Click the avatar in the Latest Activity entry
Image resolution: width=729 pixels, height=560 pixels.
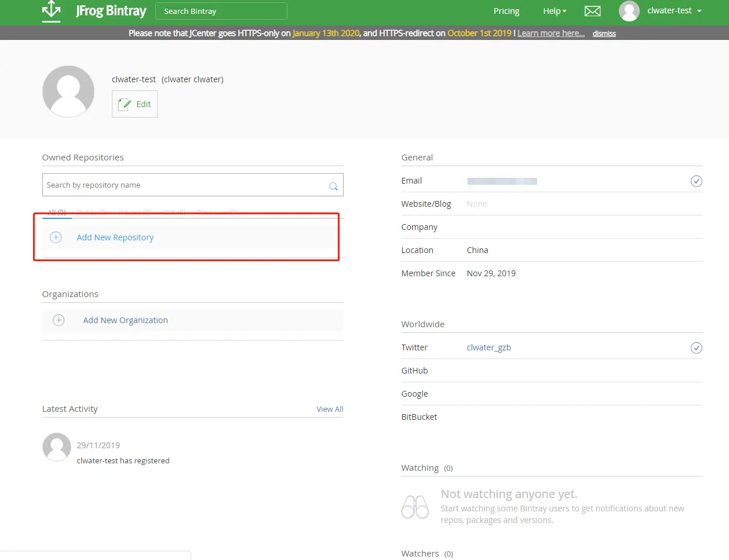(x=57, y=447)
